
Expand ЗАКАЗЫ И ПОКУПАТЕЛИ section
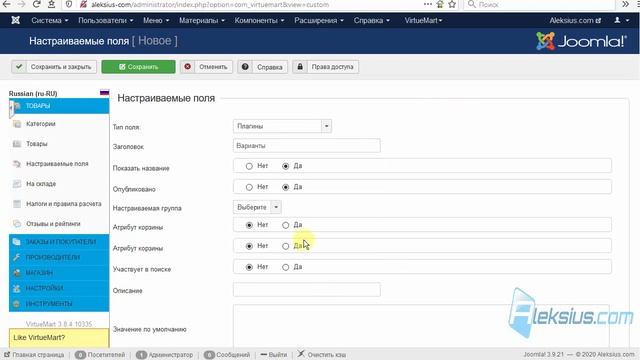(x=59, y=242)
